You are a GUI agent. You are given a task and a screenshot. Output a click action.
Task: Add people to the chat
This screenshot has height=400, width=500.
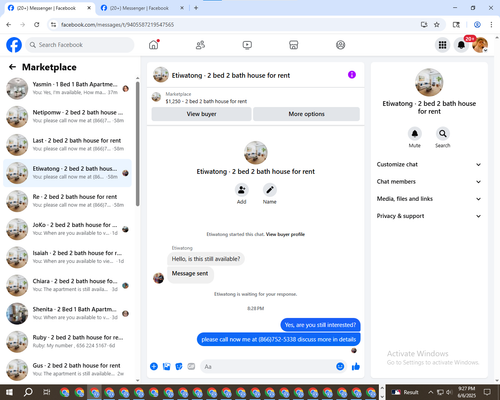[242, 190]
